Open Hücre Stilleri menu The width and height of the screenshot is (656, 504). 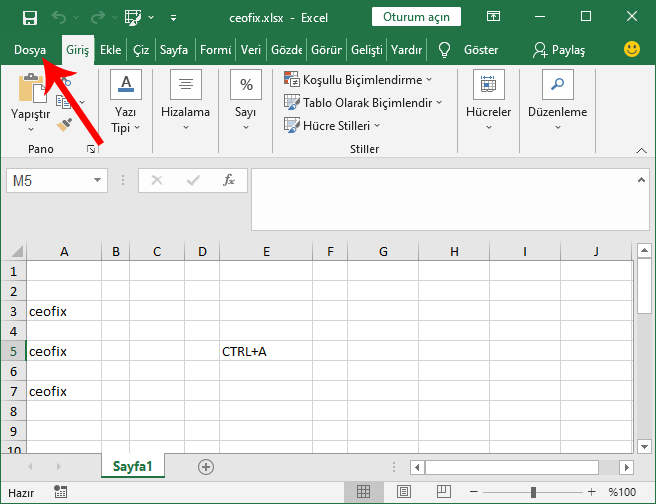click(332, 125)
